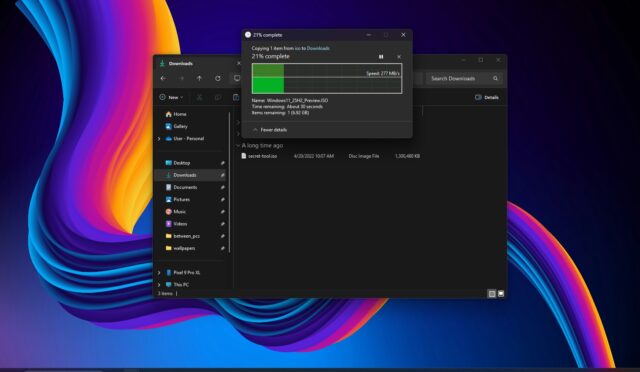Viewport: 640px width, 372px height.
Task: Expand the User - Personal node
Action: click(159, 139)
